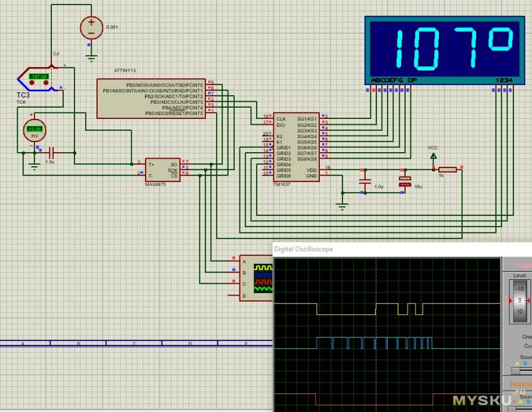Viewport: 532px width, 412px height.
Task: Click the DC millivolt meter component
Action: [35, 130]
